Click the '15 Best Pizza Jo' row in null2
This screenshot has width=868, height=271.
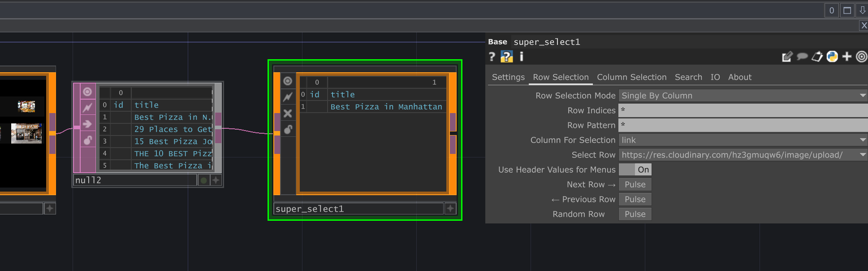pos(173,141)
